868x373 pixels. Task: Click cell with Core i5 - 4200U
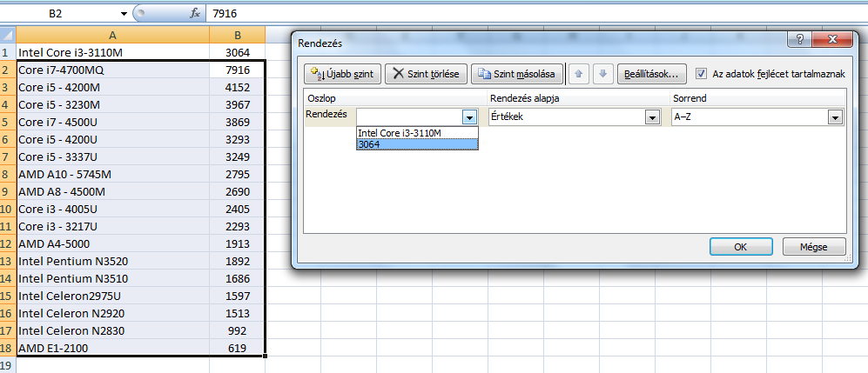click(113, 139)
